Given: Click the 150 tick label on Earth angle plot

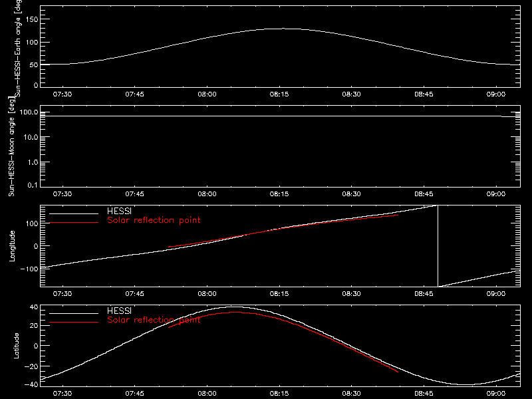Looking at the screenshot, I should coord(32,19).
